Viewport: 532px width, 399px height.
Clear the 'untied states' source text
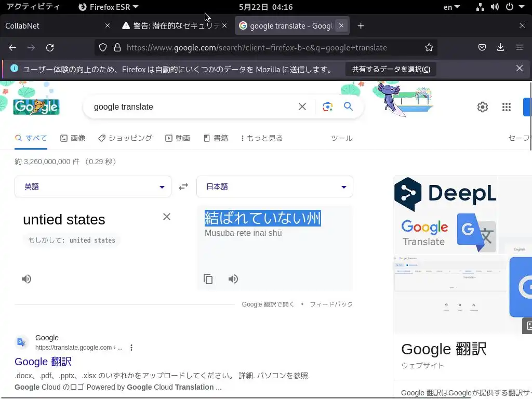[167, 217]
